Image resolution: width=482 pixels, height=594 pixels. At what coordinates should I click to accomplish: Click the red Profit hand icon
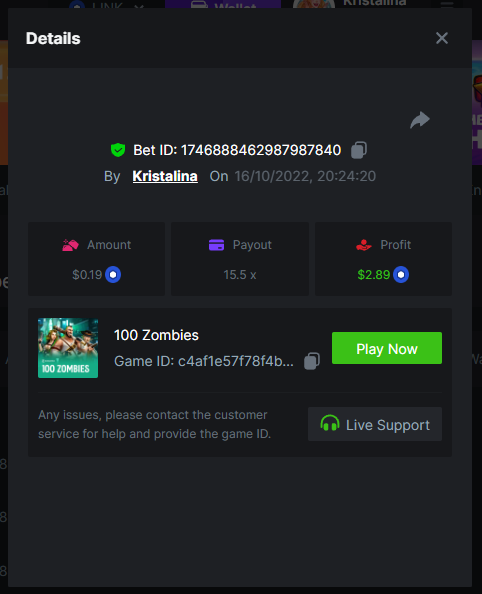click(364, 245)
